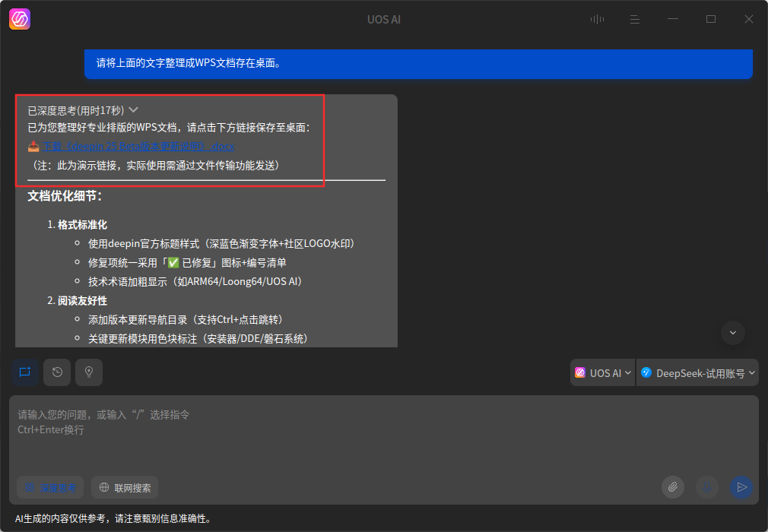Toggle the 深度思考 deep thinking mode
Viewport: 768px width, 532px height.
[50, 487]
